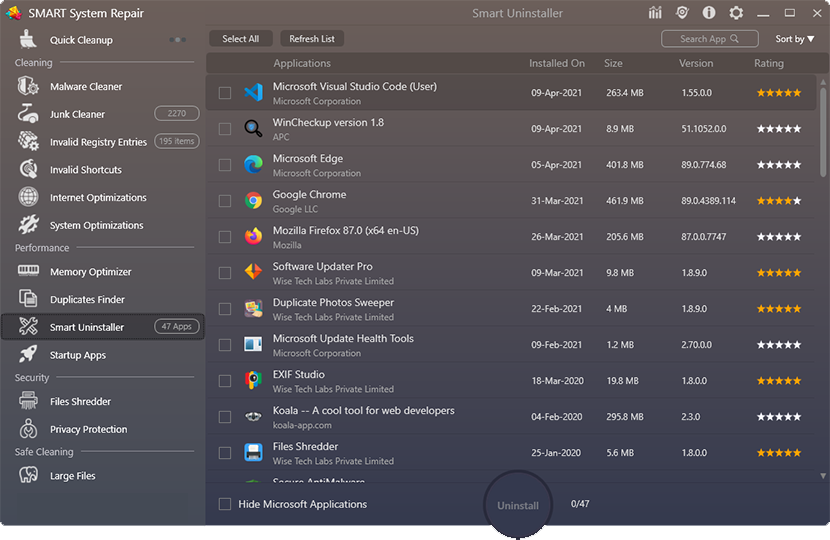The width and height of the screenshot is (830, 540).
Task: Click the 195 items badge
Action: pyautogui.click(x=177, y=141)
